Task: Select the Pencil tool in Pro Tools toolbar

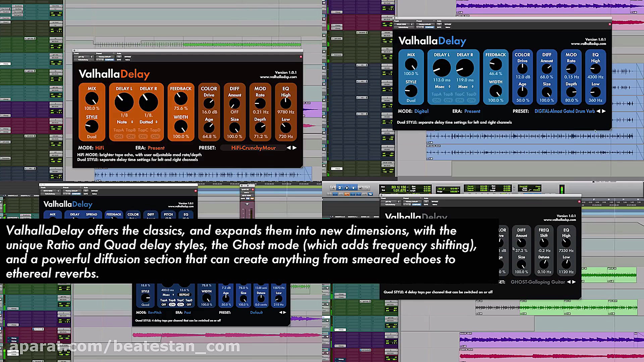Action: pos(367,188)
